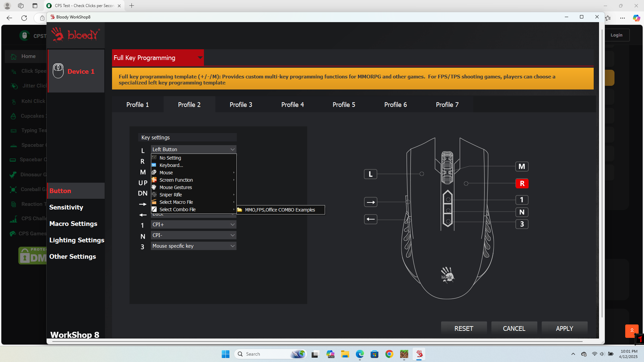Click the scroll-to-top orange button
The height and width of the screenshot is (362, 644).
click(632, 331)
